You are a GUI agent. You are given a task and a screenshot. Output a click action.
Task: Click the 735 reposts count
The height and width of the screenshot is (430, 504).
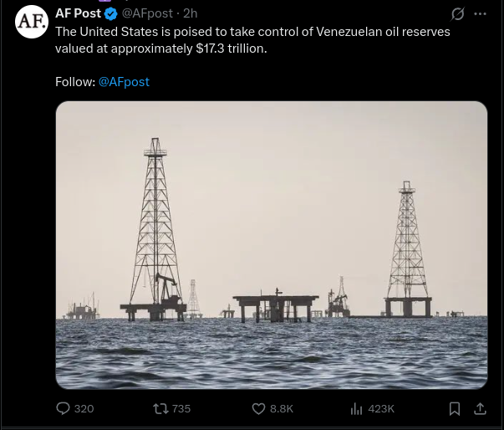[x=181, y=408]
